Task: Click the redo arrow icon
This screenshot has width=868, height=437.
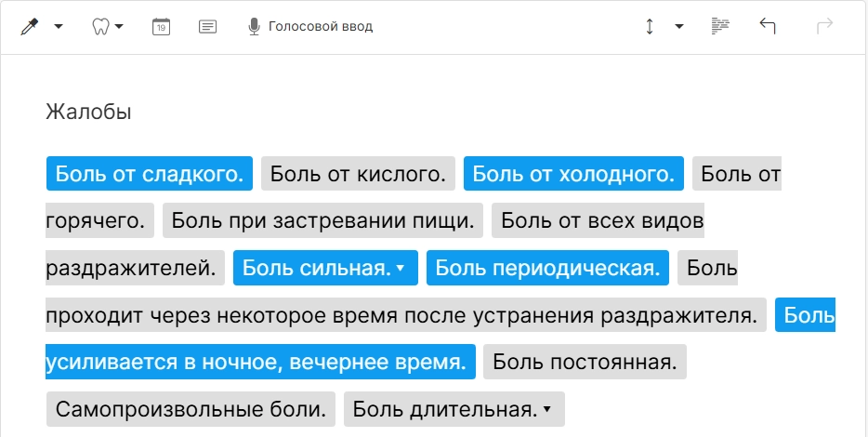Action: (823, 26)
